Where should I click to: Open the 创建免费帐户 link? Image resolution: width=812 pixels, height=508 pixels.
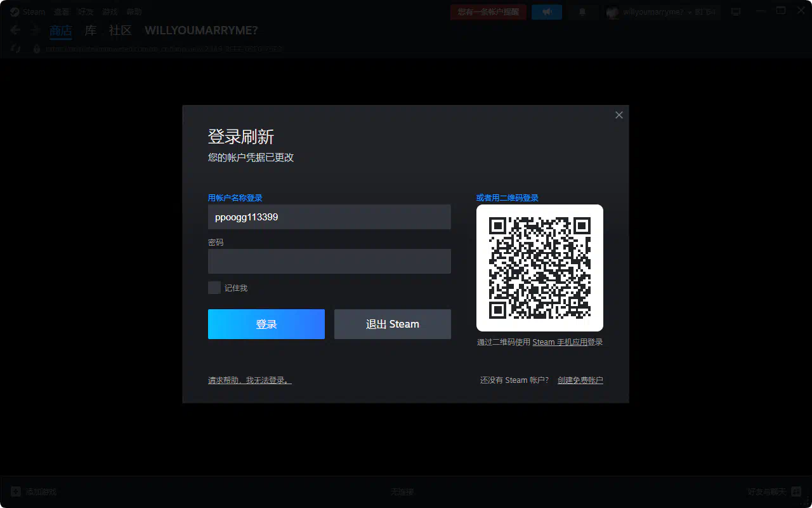(580, 380)
